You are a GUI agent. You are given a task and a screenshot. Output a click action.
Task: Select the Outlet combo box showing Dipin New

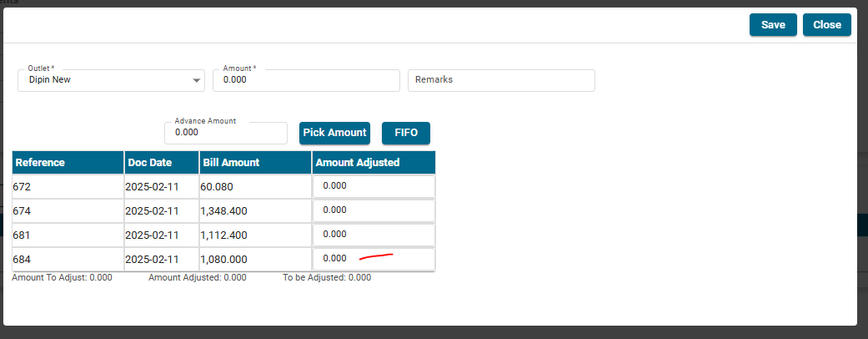coord(104,81)
